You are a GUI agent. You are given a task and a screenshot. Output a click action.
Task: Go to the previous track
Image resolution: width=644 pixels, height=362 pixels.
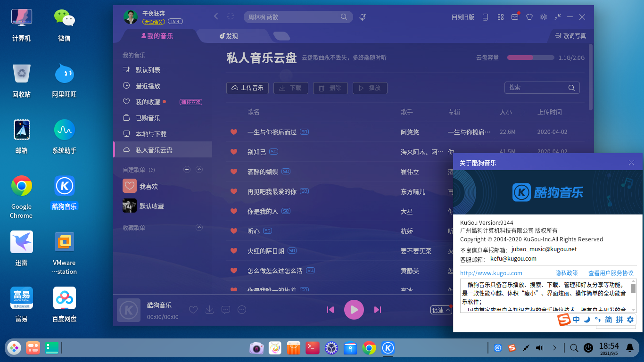point(330,310)
